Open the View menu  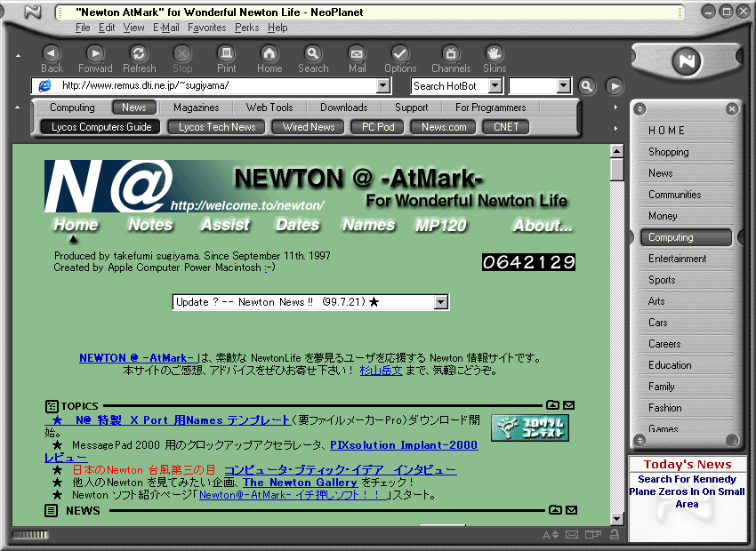point(133,28)
